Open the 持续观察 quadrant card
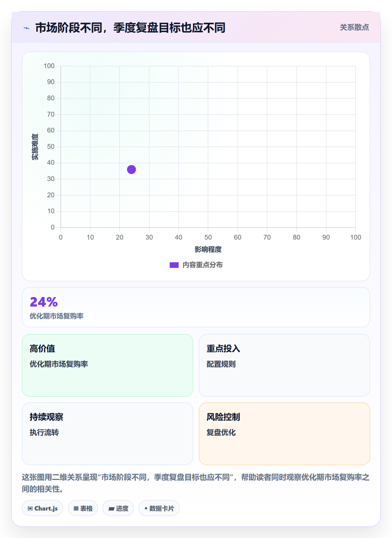The width and height of the screenshot is (392, 538). point(108,434)
